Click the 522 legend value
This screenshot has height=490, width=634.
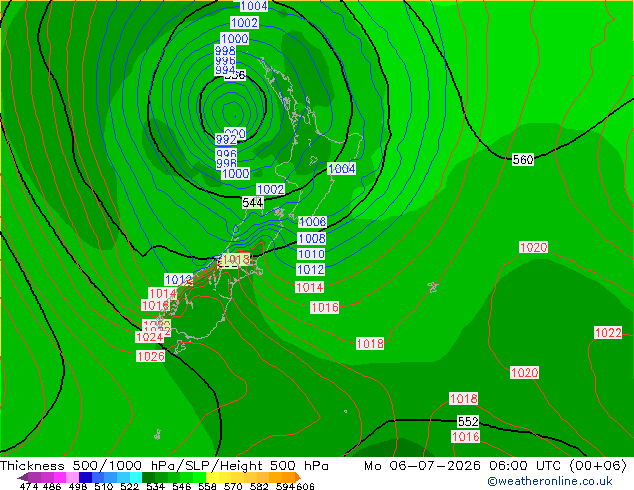click(x=129, y=486)
